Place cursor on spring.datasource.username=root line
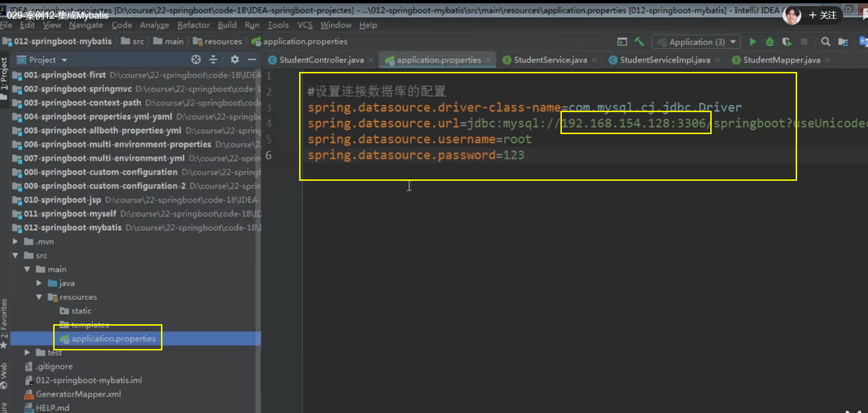 (419, 139)
